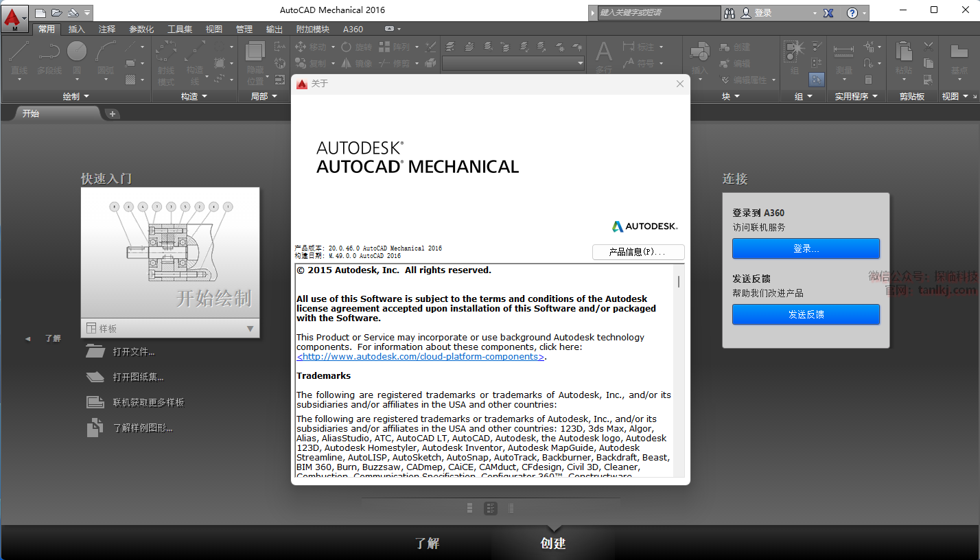Screen dimensions: 980x560
Task: Switch to the 插入 (Insert) ribbon tab
Action: (77, 29)
